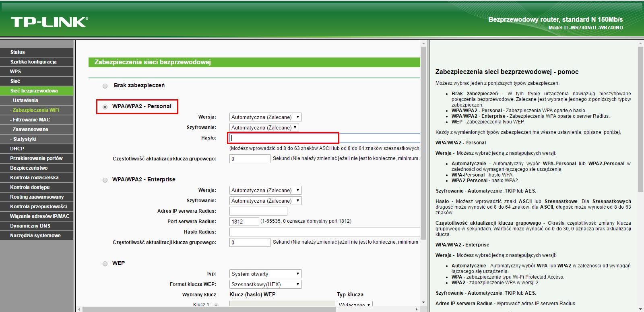The image size is (644, 312).
Task: Click the horizontal scroll-right arrow
Action: tap(417, 309)
